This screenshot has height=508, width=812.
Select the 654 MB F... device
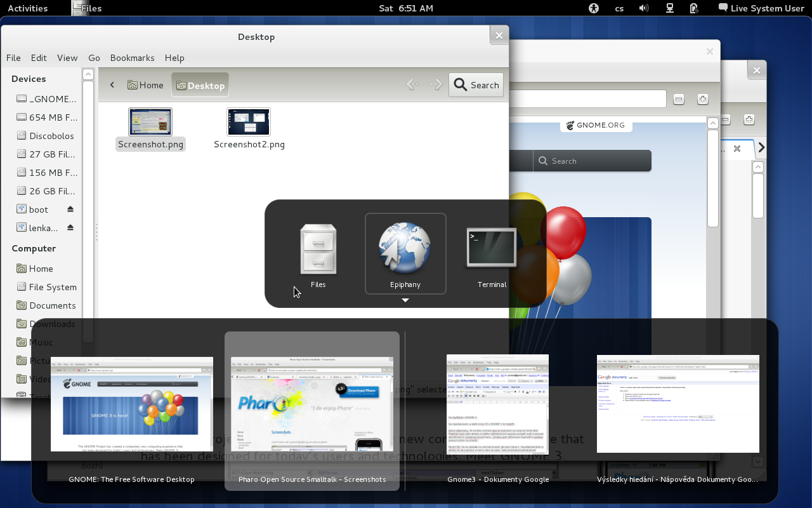point(46,117)
